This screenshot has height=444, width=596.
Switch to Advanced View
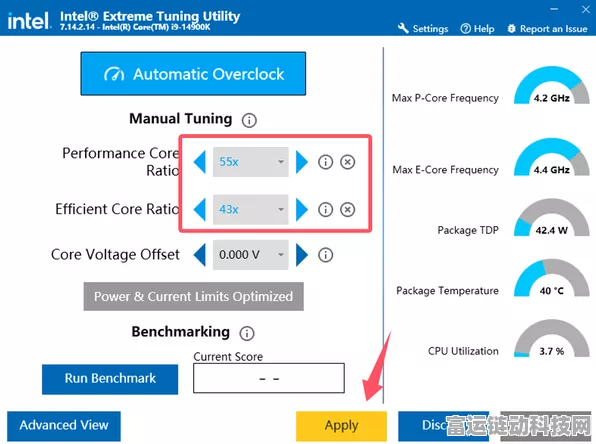pos(64,426)
